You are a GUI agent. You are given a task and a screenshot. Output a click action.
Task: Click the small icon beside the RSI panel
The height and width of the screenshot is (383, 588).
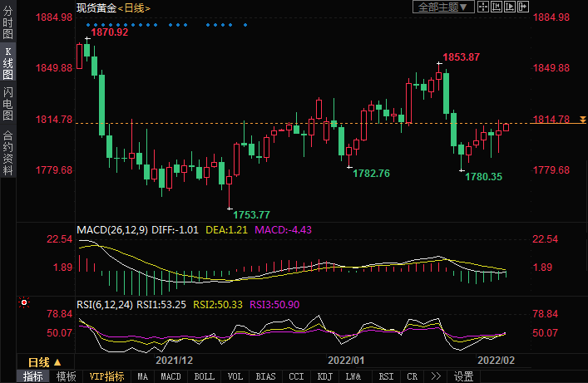tap(23, 302)
